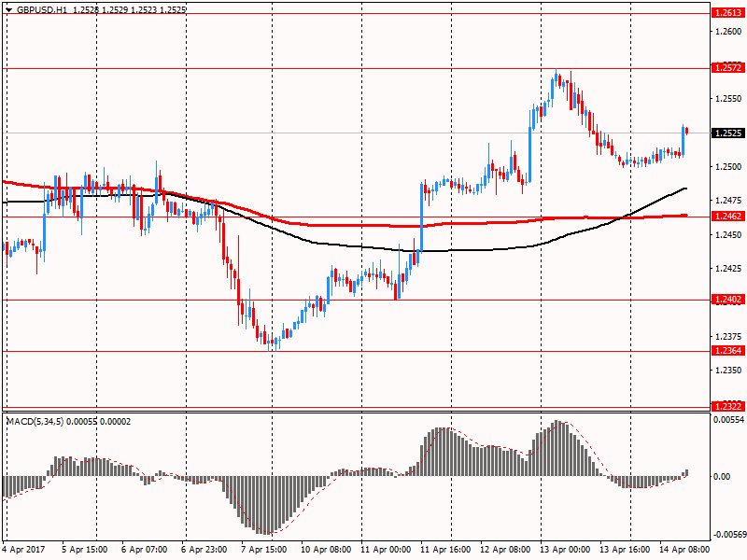Select the 1.2462 red price level label
This screenshot has width=747, height=560.
(728, 217)
